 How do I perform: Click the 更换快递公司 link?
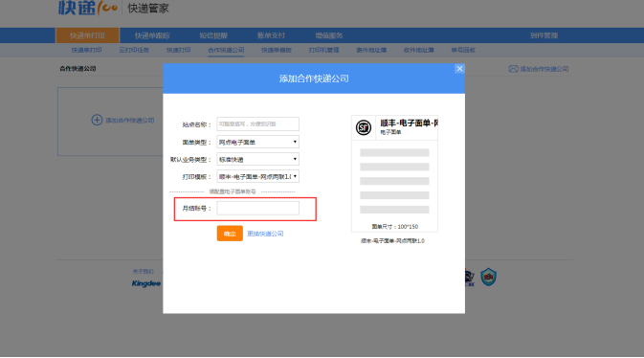(265, 234)
